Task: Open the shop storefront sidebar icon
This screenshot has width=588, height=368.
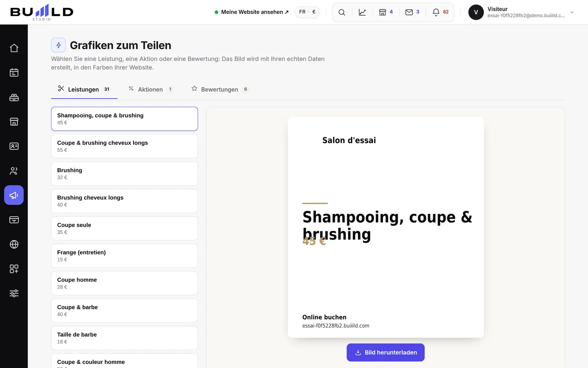Action: click(x=14, y=122)
